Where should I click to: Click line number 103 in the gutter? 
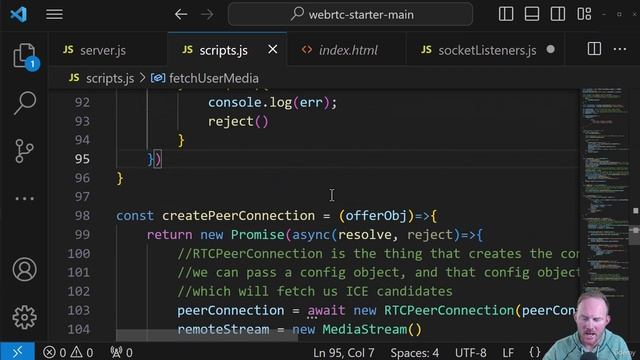click(x=79, y=311)
